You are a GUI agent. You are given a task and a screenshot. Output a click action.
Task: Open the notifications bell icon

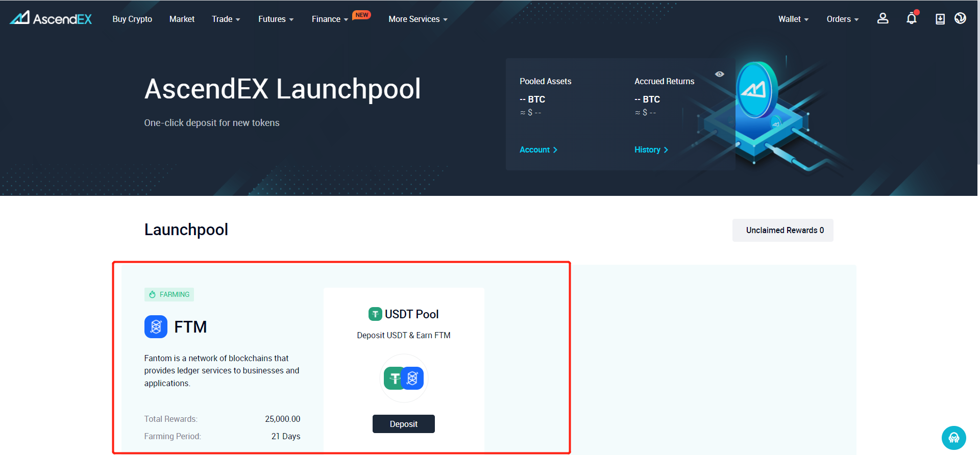(x=912, y=18)
